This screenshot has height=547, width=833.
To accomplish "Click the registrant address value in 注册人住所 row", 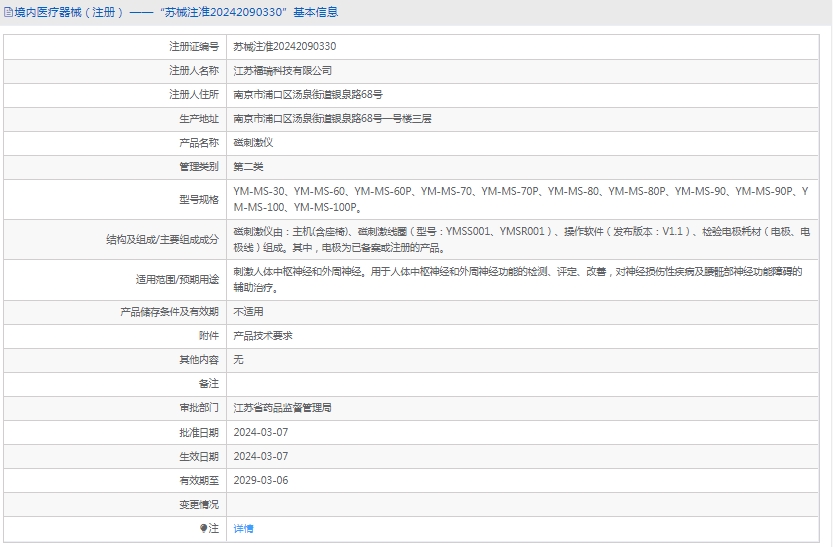I will (307, 95).
